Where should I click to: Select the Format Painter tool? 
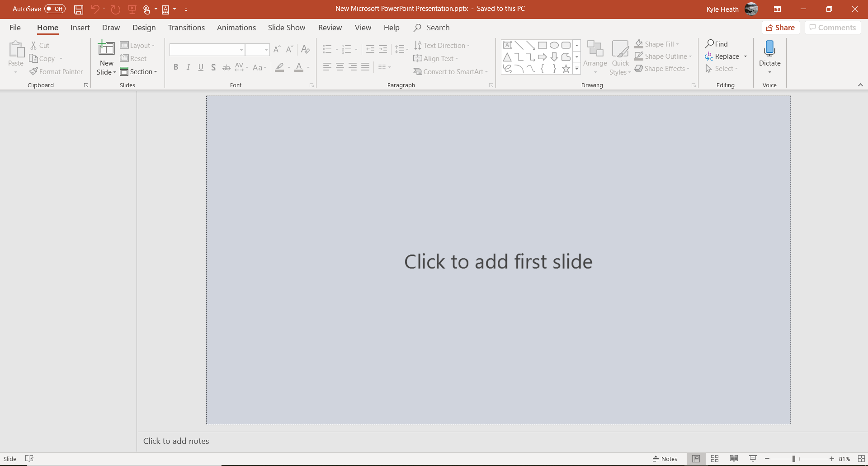pos(56,71)
